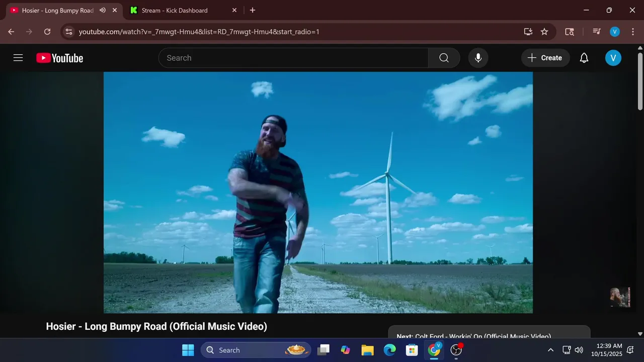Open Microsoft Edge from the taskbar
Image resolution: width=644 pixels, height=362 pixels.
[390, 350]
